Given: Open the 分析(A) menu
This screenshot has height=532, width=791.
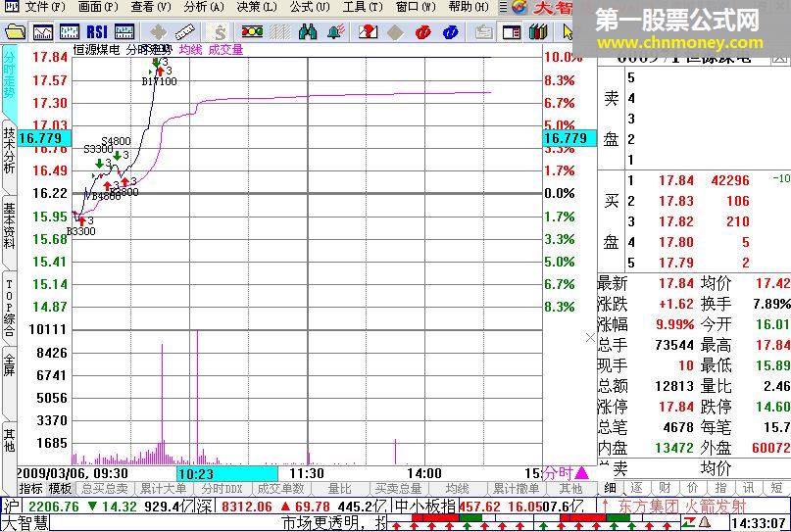Looking at the screenshot, I should (204, 7).
